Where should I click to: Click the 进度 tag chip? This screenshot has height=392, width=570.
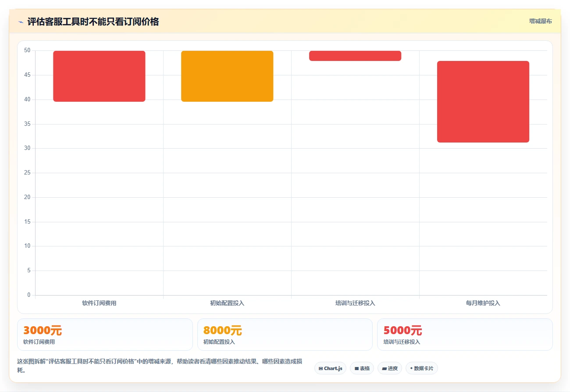pos(389,368)
